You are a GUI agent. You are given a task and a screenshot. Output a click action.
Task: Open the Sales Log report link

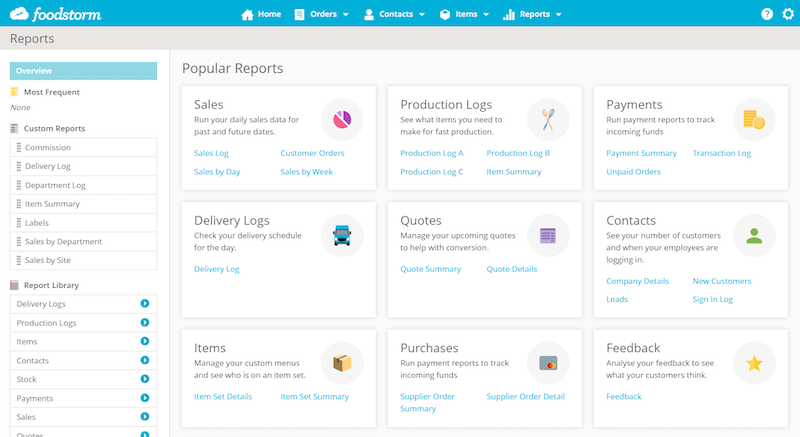(x=211, y=153)
